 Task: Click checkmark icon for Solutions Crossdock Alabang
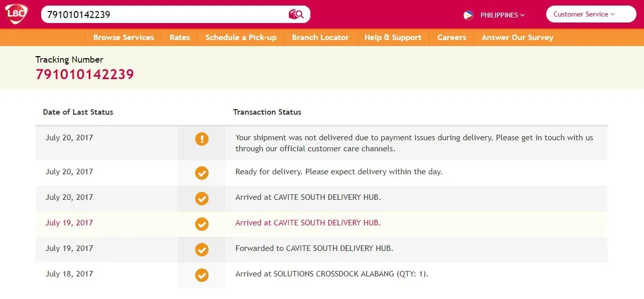[202, 275]
